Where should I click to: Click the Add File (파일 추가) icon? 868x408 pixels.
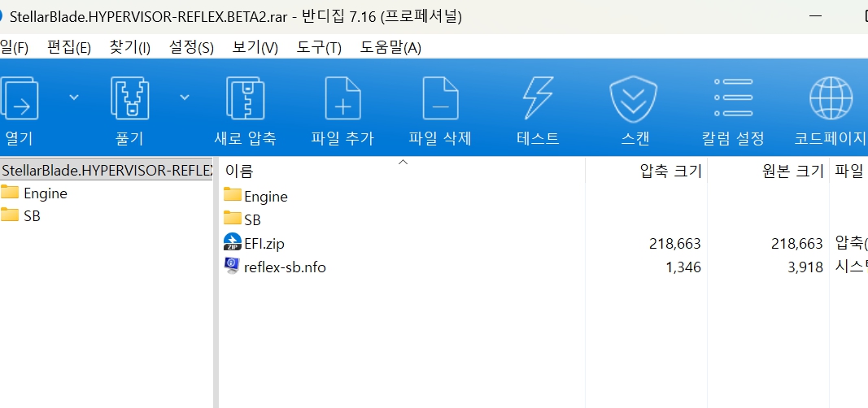pyautogui.click(x=342, y=100)
